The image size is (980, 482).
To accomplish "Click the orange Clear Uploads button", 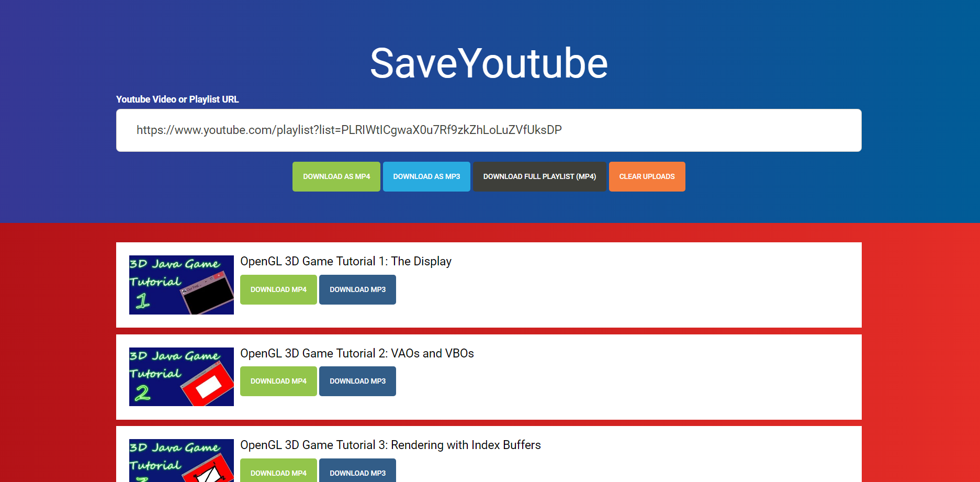I will pyautogui.click(x=647, y=176).
